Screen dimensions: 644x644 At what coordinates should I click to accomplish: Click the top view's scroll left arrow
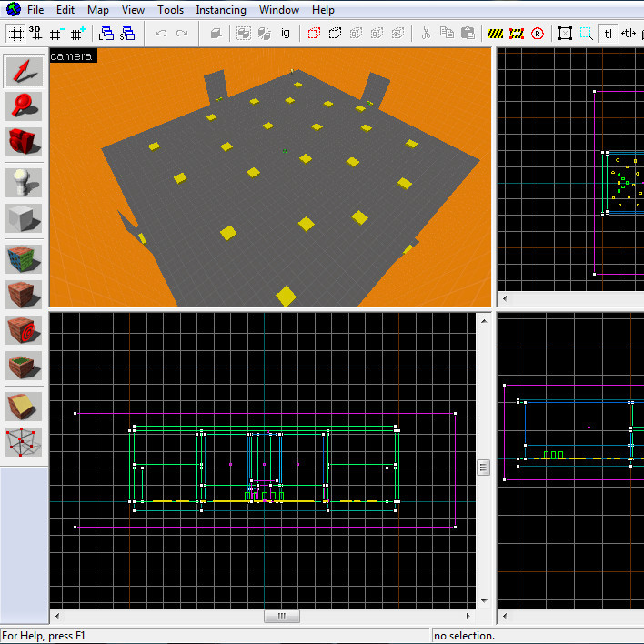click(505, 298)
